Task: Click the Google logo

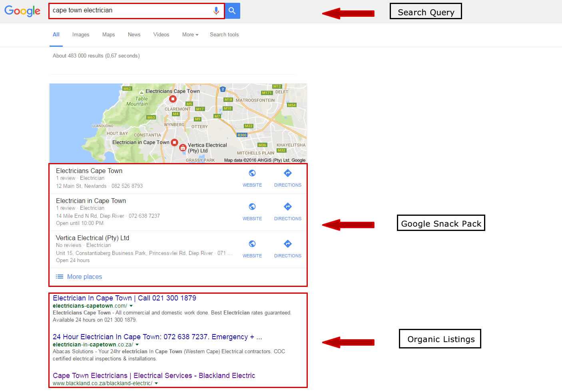Action: point(22,11)
